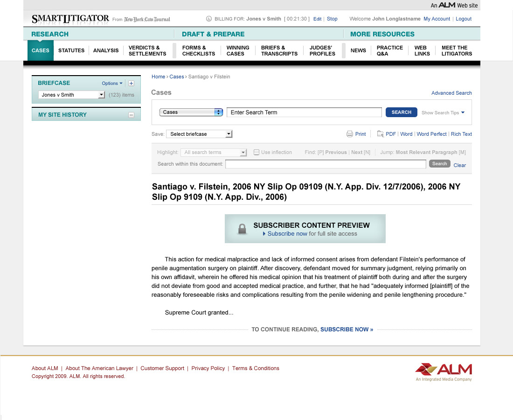513x420 pixels.
Task: Switch to the Statutes tab
Action: coord(71,50)
